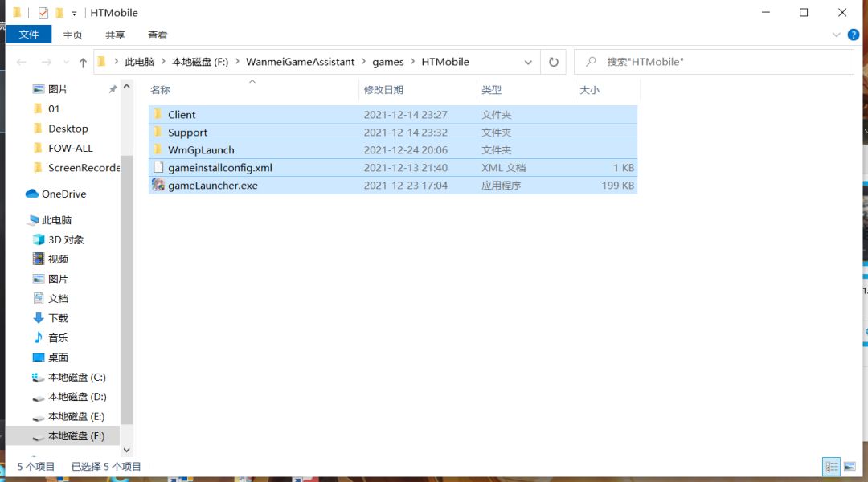
Task: Select the Client folder icon
Action: click(x=158, y=114)
